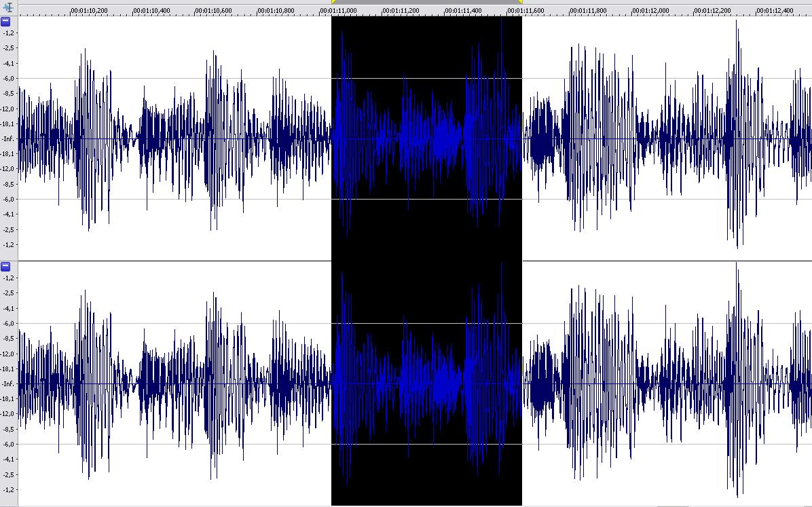812x507 pixels.
Task: Collapse the upper channel with its minus button
Action: (5, 21)
